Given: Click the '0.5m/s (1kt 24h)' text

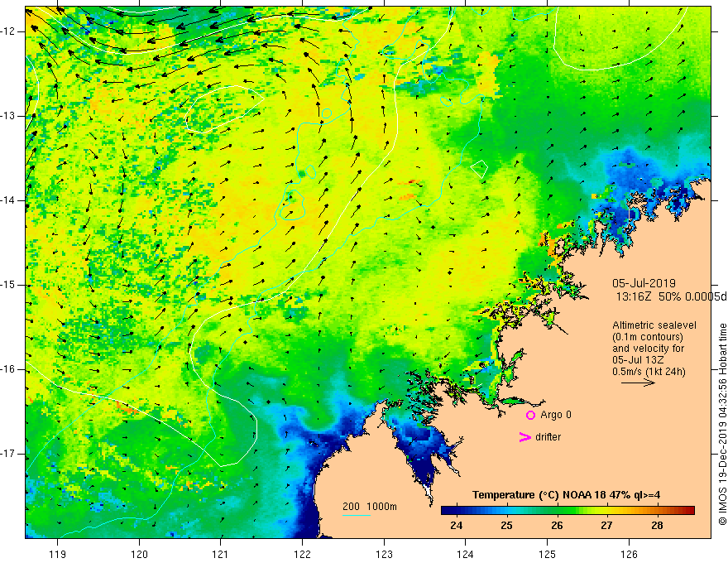Looking at the screenshot, I should [649, 372].
